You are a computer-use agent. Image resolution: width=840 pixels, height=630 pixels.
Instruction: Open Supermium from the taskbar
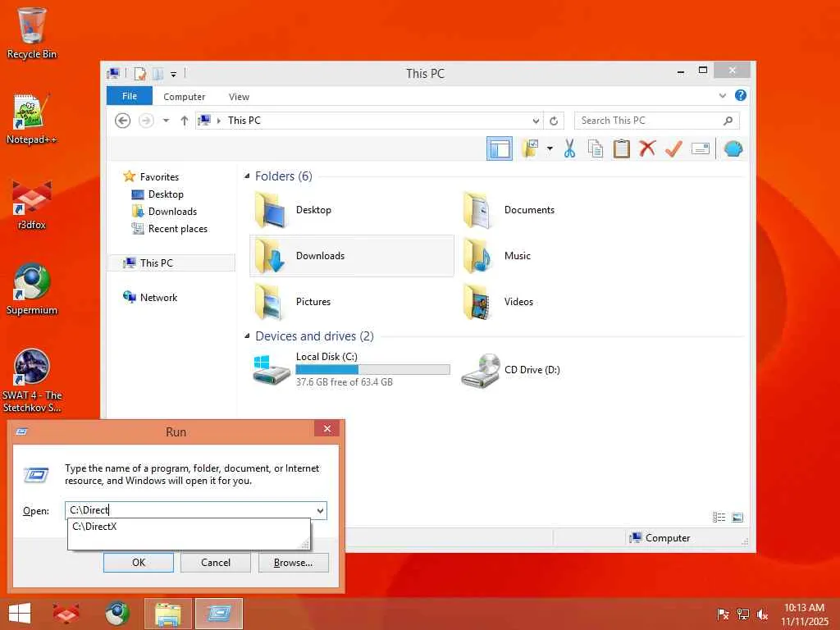click(116, 614)
